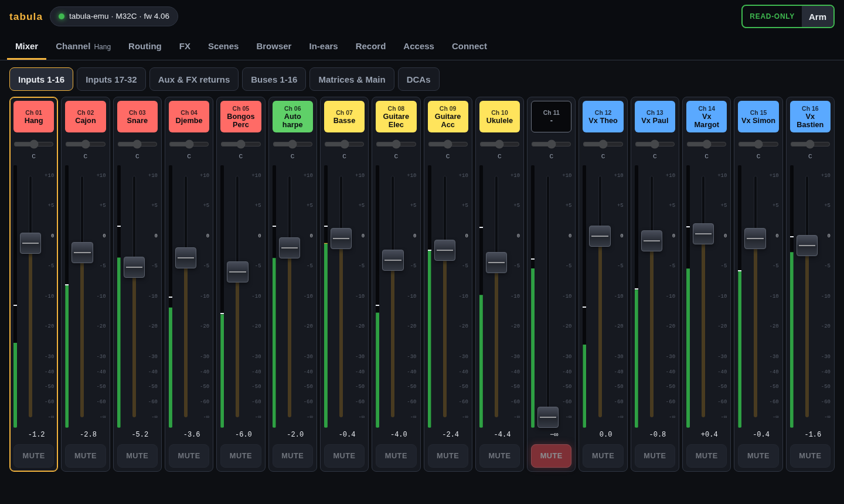844x504 pixels.
Task: Select the Ch 13 Vx Paul channel header
Action: click(655, 117)
